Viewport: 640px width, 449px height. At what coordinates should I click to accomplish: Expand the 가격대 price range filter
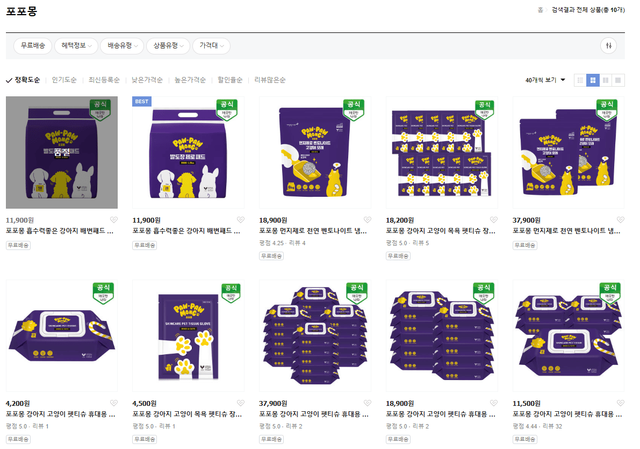[x=211, y=46]
